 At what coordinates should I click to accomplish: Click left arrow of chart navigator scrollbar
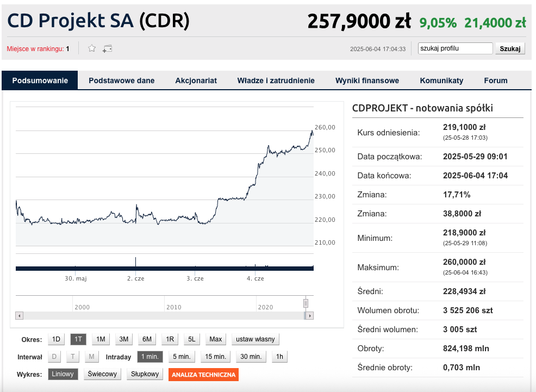click(20, 316)
